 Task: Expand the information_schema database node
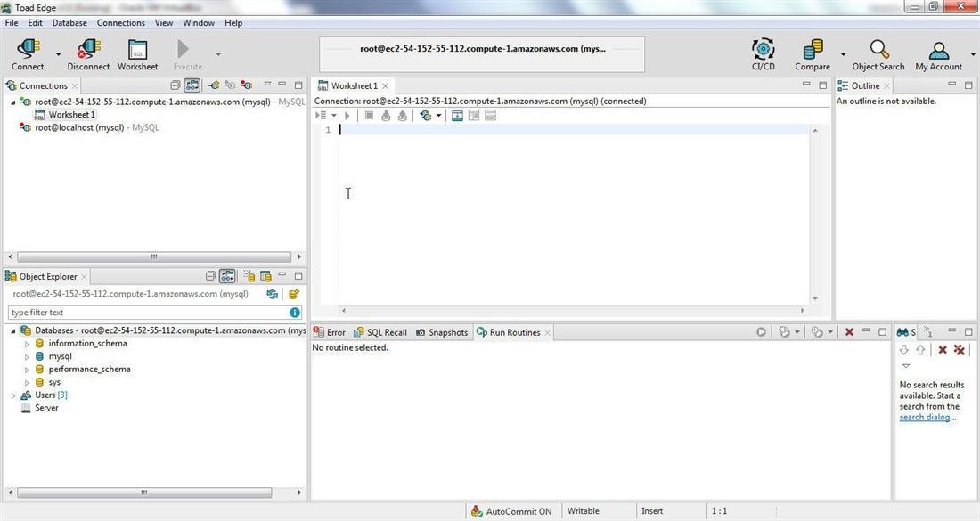tap(27, 344)
